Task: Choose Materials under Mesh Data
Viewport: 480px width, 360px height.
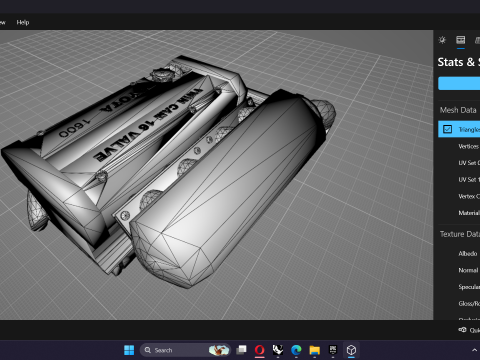Action: (469, 213)
